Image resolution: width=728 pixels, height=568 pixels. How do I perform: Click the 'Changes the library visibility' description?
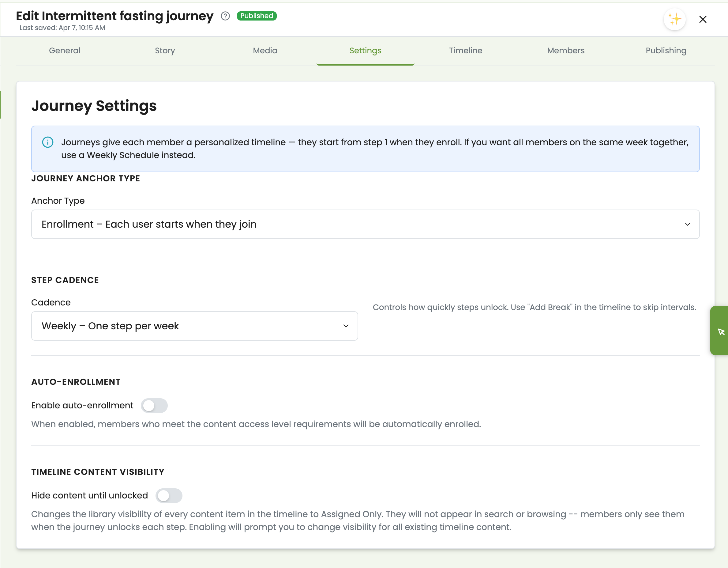pyautogui.click(x=358, y=521)
